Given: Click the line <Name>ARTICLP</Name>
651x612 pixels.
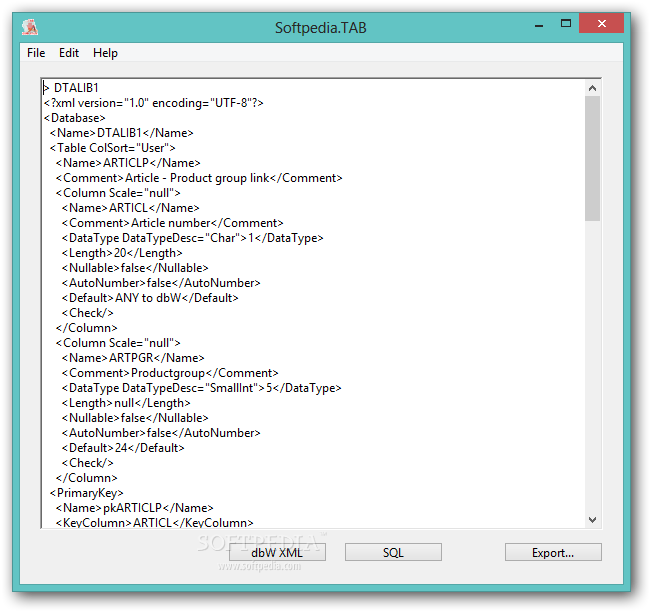Looking at the screenshot, I should 128,163.
